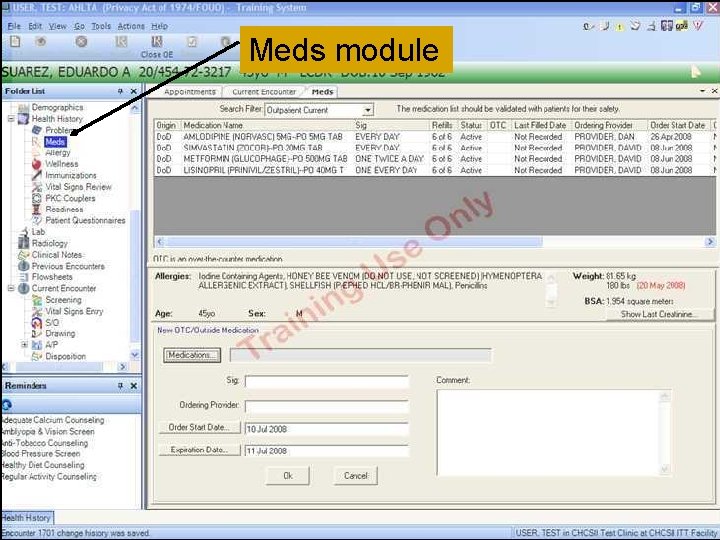This screenshot has width=720, height=540.
Task: Click the Vital Signs Review icon
Action: [37, 187]
